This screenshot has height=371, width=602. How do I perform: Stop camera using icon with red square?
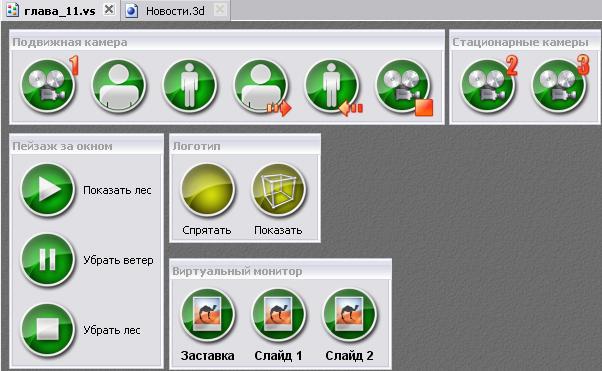tap(403, 86)
